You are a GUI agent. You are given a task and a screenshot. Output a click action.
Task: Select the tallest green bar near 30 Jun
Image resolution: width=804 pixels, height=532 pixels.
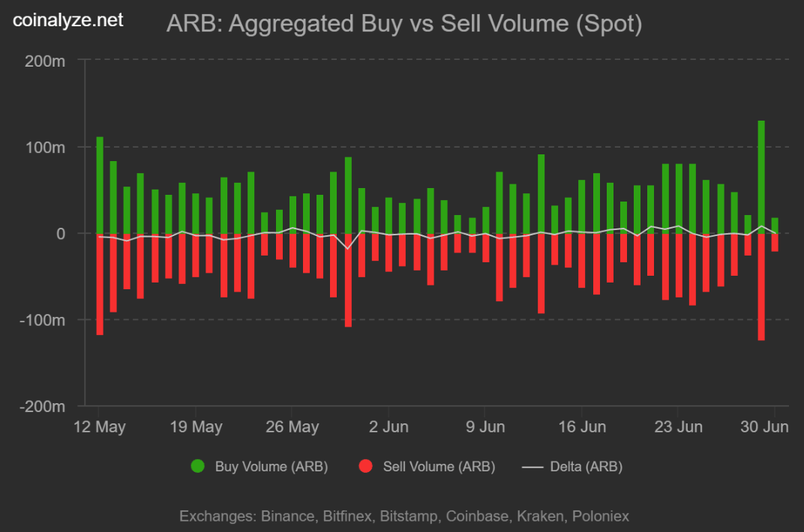[761, 177]
